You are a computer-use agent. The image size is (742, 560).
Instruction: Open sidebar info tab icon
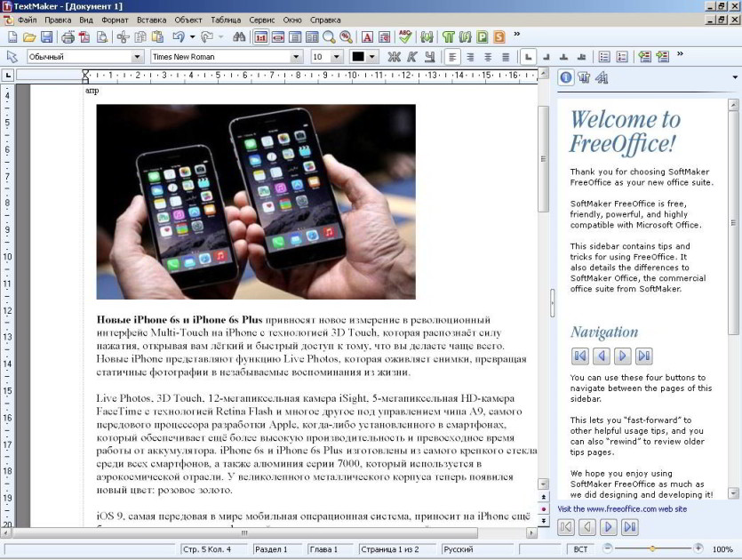pos(566,77)
